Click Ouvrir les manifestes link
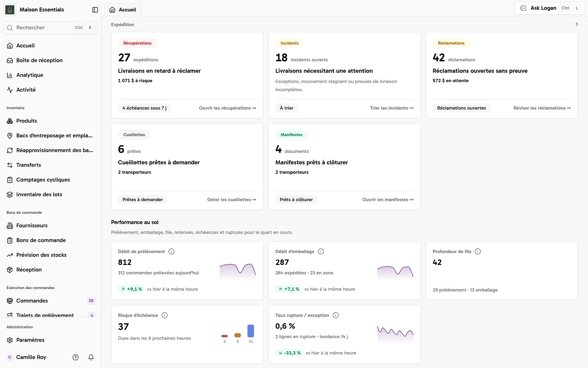 388,200
